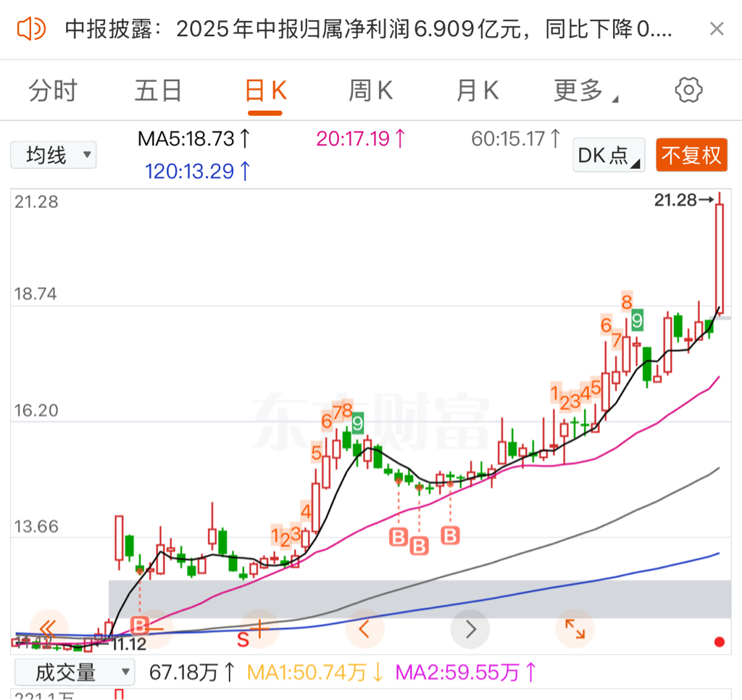Tap the MA2:59.55万 volume average
This screenshot has width=742, height=700.
pos(466,672)
